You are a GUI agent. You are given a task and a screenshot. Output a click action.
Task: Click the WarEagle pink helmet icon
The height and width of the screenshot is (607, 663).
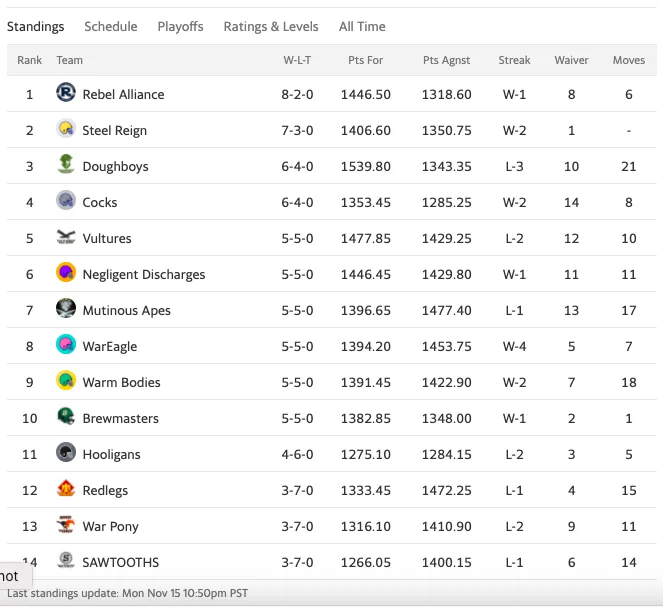tap(66, 344)
